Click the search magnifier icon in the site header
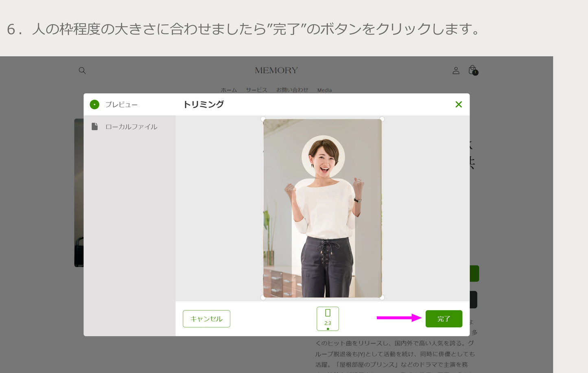 82,70
